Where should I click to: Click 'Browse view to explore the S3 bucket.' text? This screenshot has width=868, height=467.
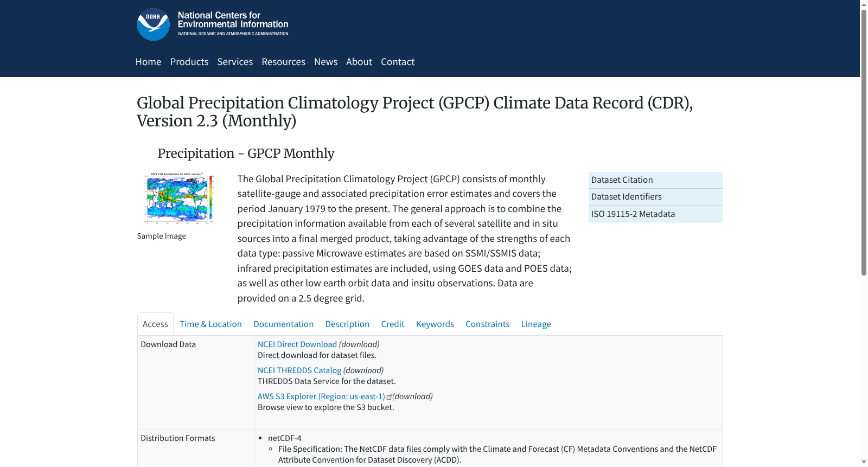pyautogui.click(x=325, y=407)
